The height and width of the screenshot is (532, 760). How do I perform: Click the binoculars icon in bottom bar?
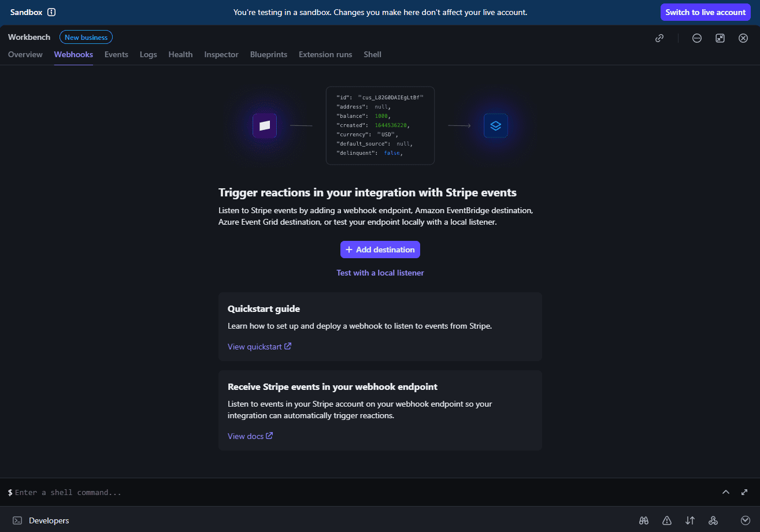tap(644, 520)
